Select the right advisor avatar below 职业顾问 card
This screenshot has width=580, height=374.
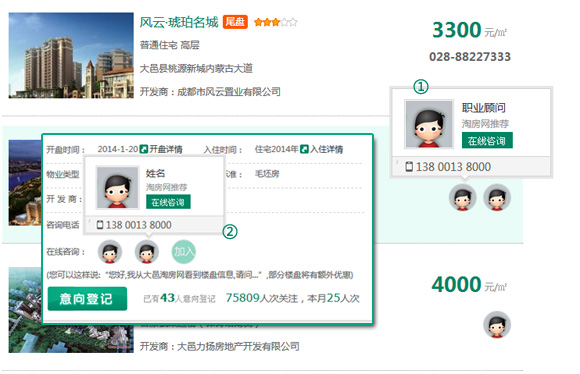click(x=497, y=197)
